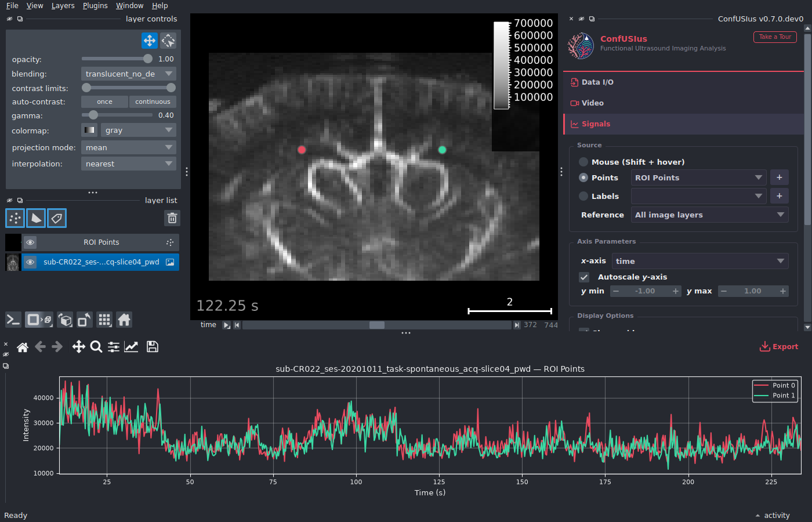Click the time dimension slider
Screen dimensions: 812x522
pos(377,325)
